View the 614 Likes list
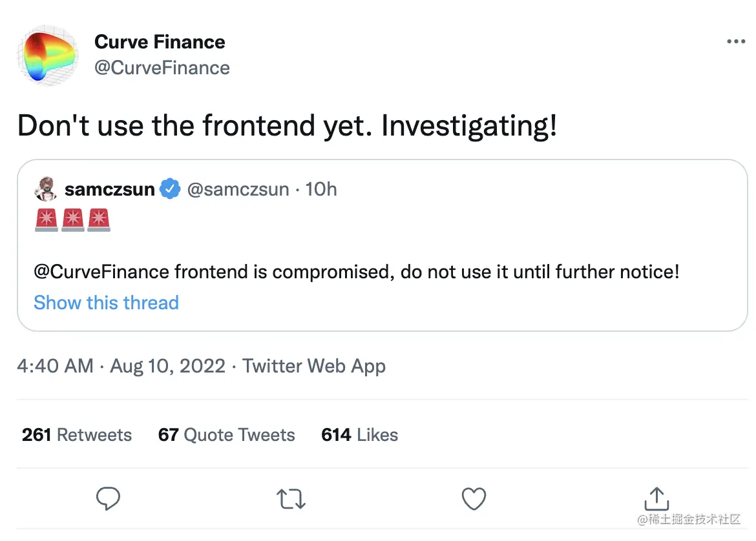Screen dimensions: 756x541 [359, 435]
